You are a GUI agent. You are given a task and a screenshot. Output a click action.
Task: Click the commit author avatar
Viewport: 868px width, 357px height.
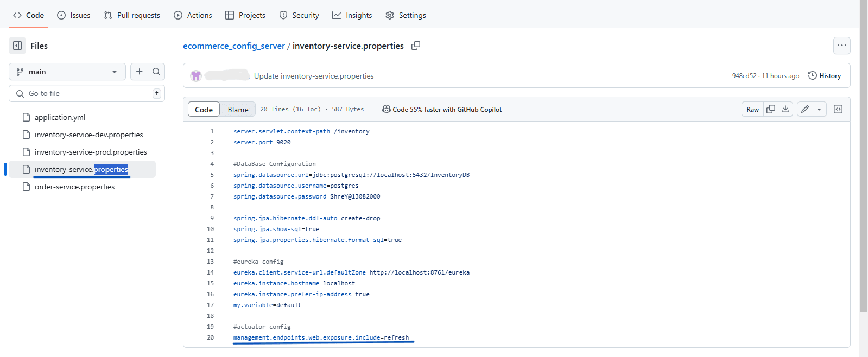coord(196,76)
